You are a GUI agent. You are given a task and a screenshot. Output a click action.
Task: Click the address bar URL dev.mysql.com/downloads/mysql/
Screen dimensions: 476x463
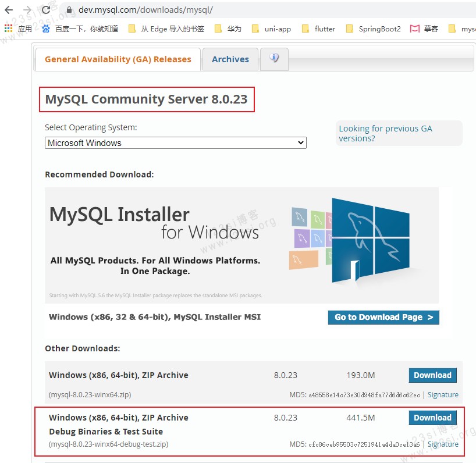click(145, 10)
